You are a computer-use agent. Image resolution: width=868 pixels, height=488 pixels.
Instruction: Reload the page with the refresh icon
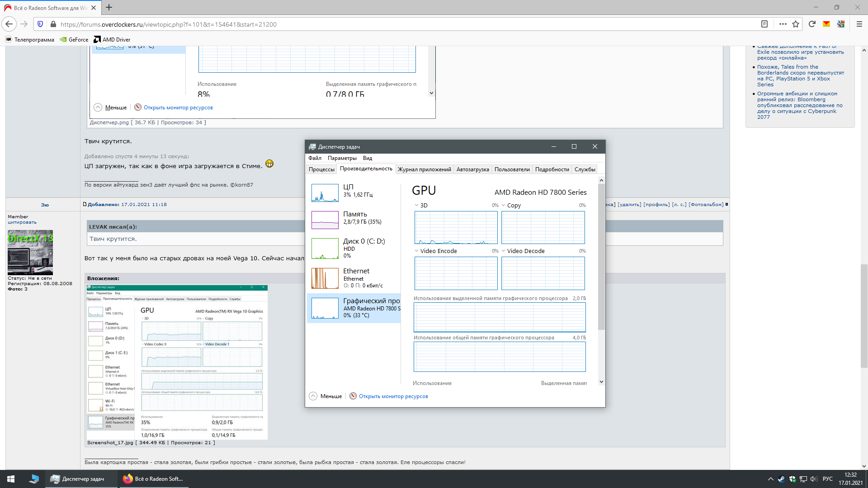[812, 24]
